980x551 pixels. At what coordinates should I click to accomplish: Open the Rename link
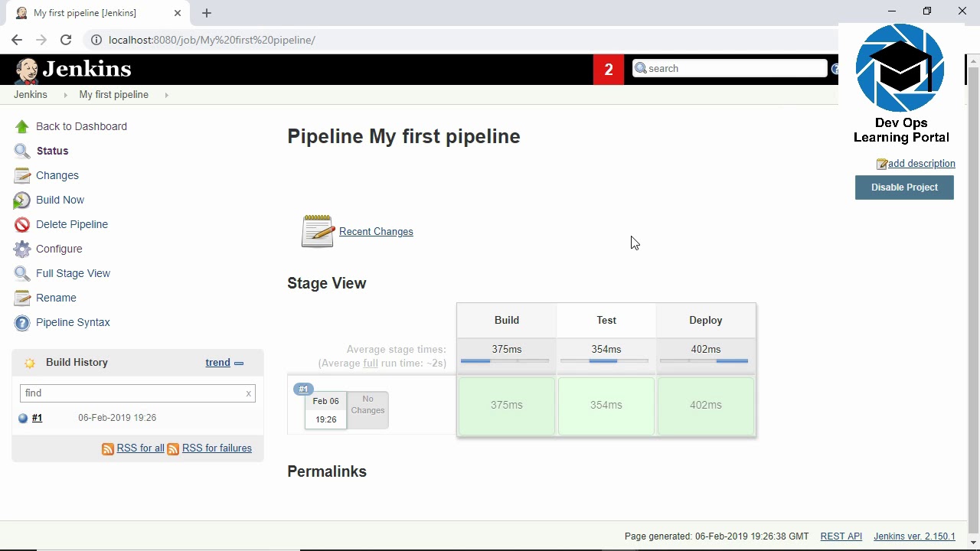[x=56, y=298]
